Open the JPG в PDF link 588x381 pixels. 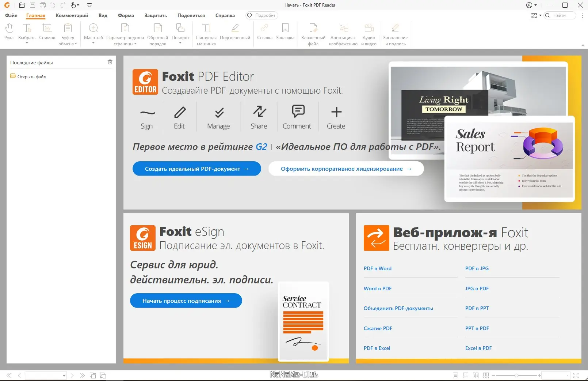coord(477,288)
